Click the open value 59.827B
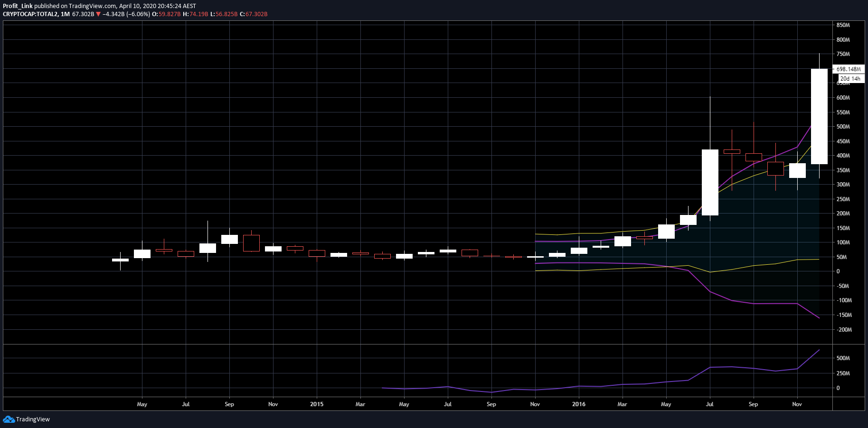 [x=170, y=14]
